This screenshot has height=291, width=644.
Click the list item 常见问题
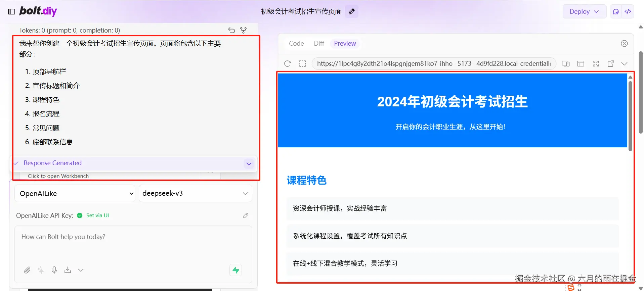(x=46, y=128)
